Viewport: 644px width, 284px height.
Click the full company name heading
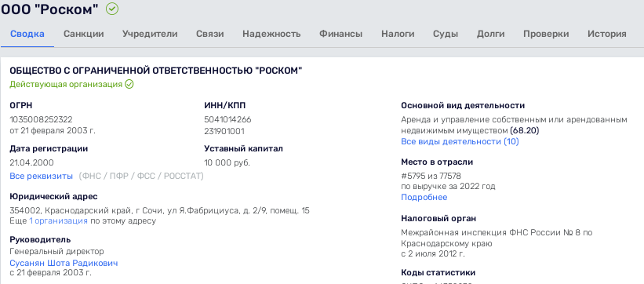[156, 71]
